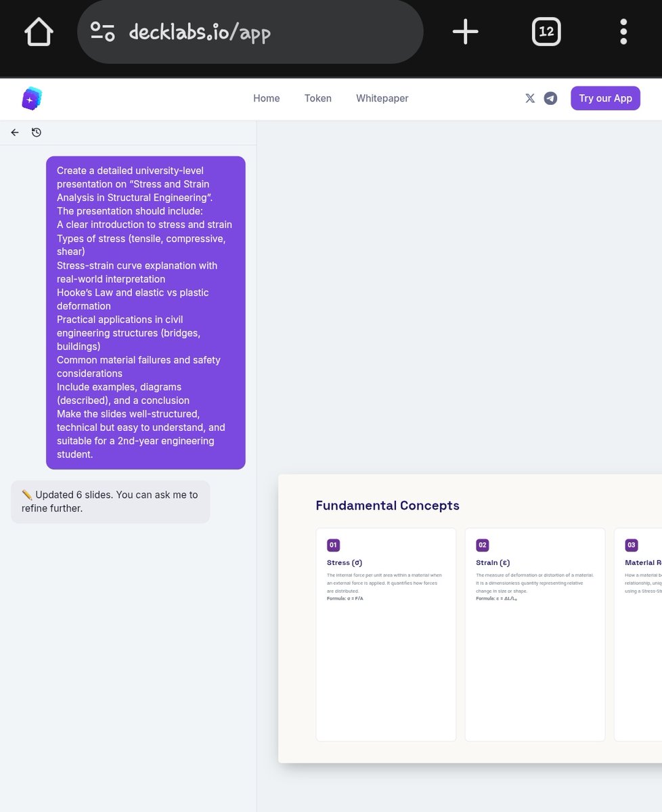Open the Telegram channel icon
The height and width of the screenshot is (812, 662).
pyautogui.click(x=551, y=98)
